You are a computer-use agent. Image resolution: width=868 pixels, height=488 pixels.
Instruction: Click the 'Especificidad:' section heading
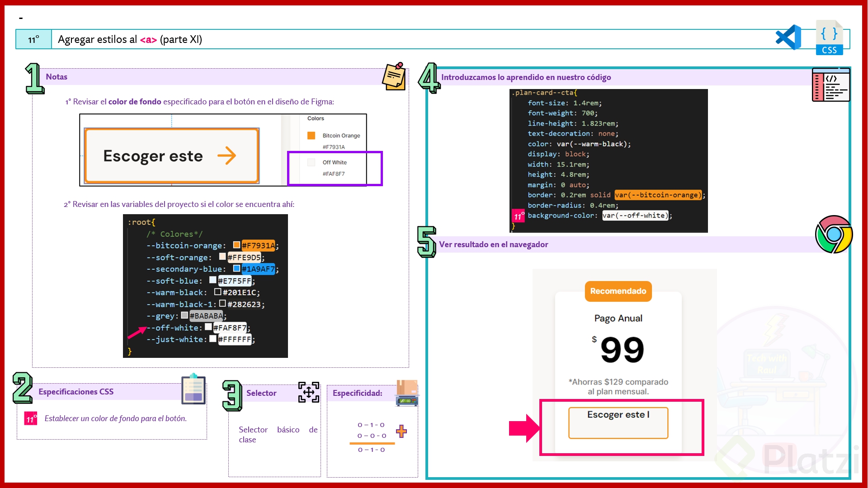(358, 393)
